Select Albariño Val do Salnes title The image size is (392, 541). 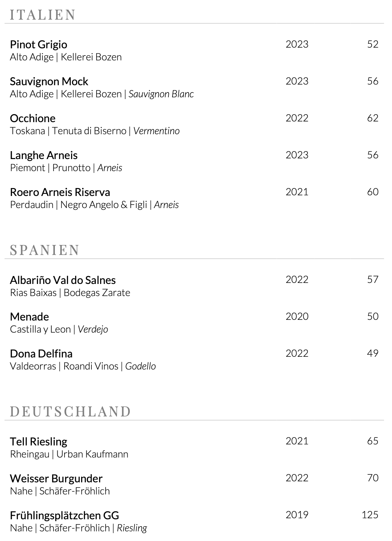tap(63, 280)
